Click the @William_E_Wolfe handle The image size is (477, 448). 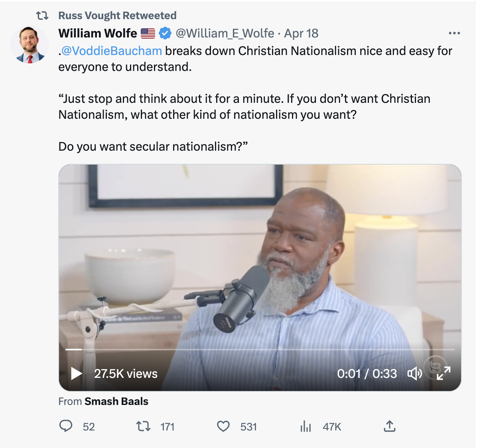(225, 33)
